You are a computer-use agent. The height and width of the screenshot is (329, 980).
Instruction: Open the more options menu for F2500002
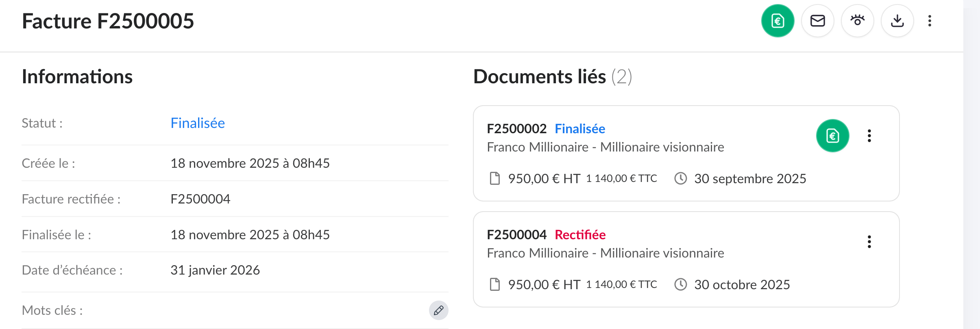click(x=869, y=136)
